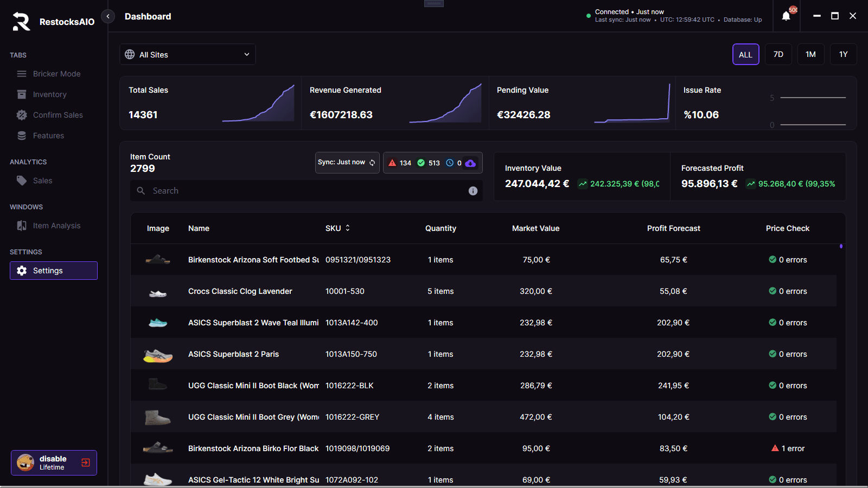Click the Market Value column header
868x488 pixels.
pyautogui.click(x=535, y=228)
